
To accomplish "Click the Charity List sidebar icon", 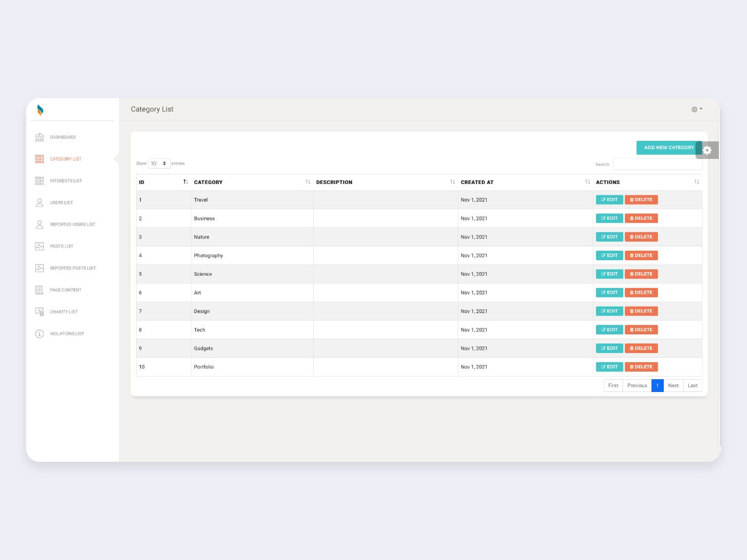I will click(39, 312).
